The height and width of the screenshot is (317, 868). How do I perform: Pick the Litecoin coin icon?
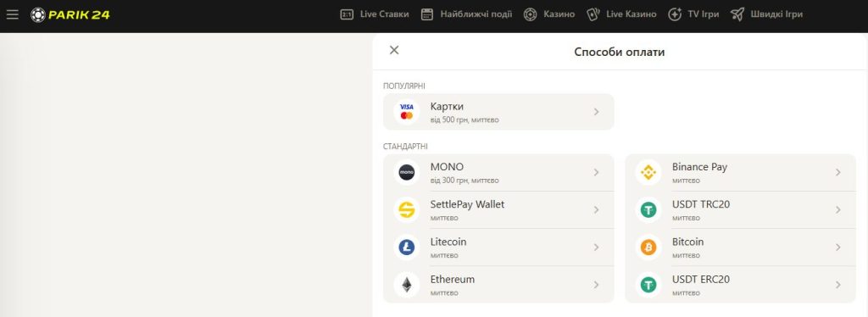coord(406,247)
